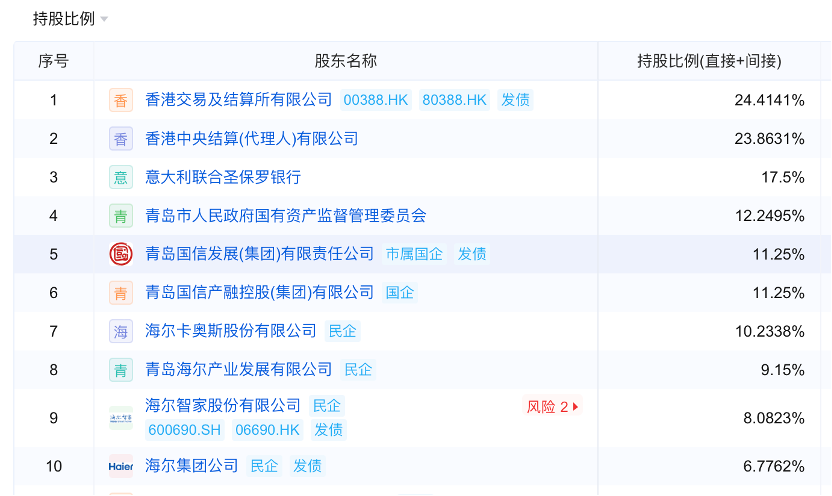Click the 青岛市人民政府国资委 logo icon
Viewport: 832px width, 496px height.
121,215
